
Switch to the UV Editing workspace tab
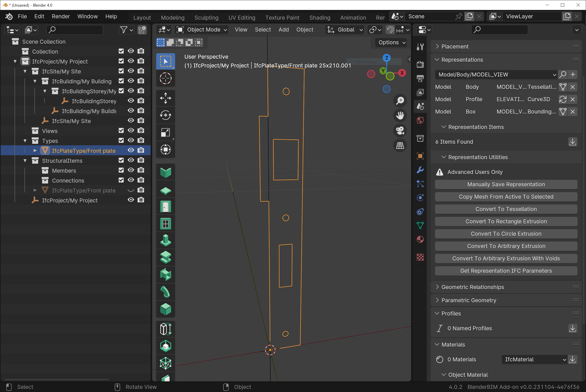tap(242, 18)
